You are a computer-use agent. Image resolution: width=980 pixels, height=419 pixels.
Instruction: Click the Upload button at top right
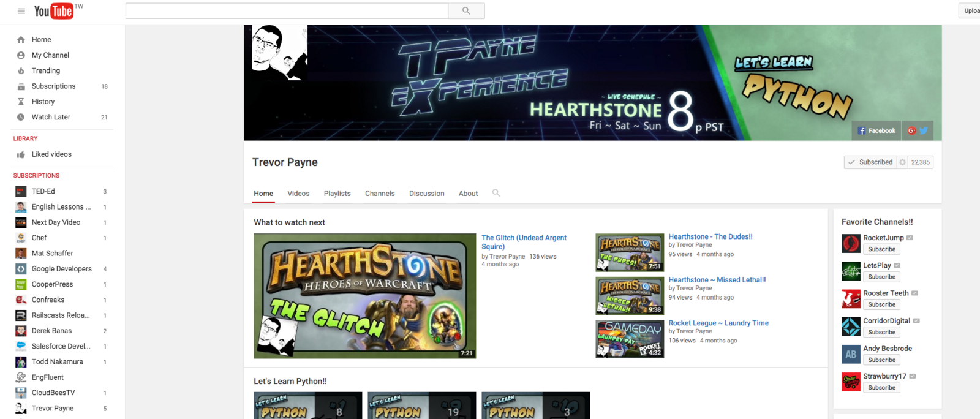pyautogui.click(x=970, y=10)
